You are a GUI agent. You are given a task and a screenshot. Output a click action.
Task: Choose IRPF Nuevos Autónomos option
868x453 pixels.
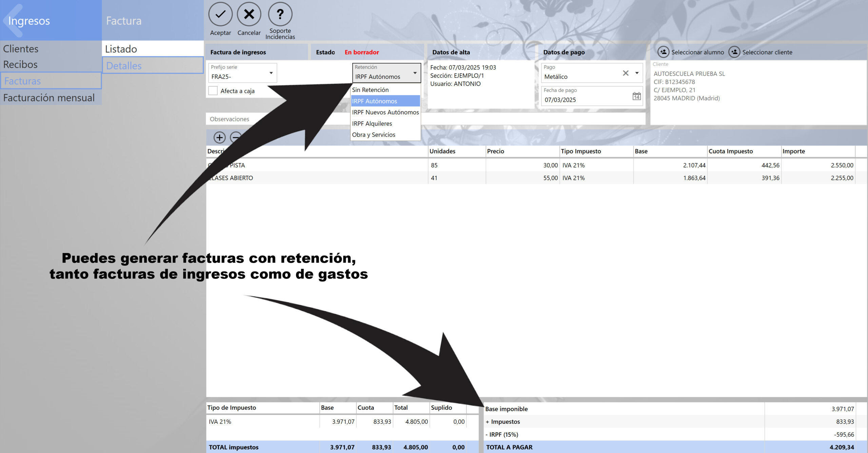pos(386,112)
